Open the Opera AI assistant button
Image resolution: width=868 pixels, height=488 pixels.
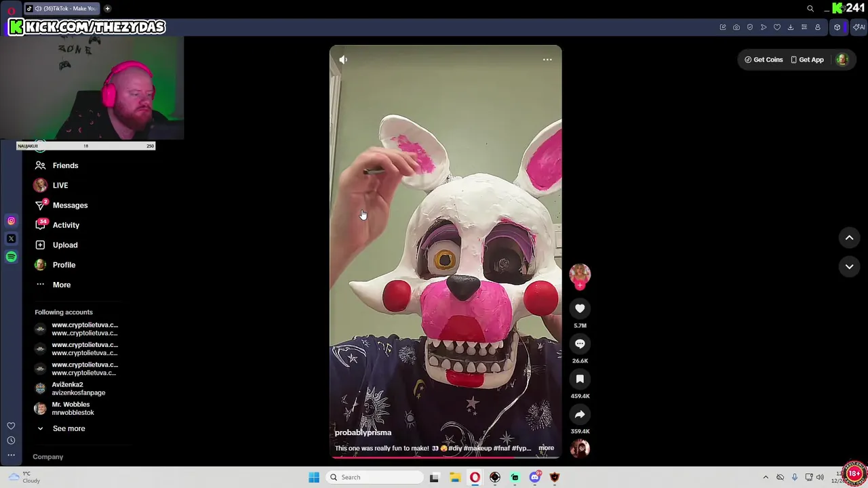(859, 27)
